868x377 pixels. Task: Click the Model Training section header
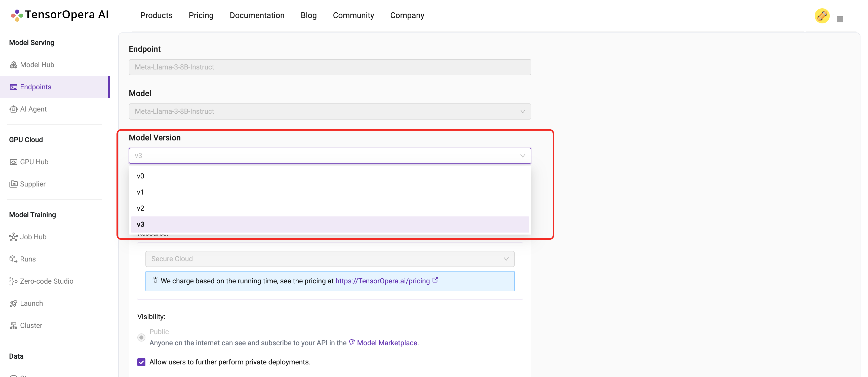coord(32,215)
